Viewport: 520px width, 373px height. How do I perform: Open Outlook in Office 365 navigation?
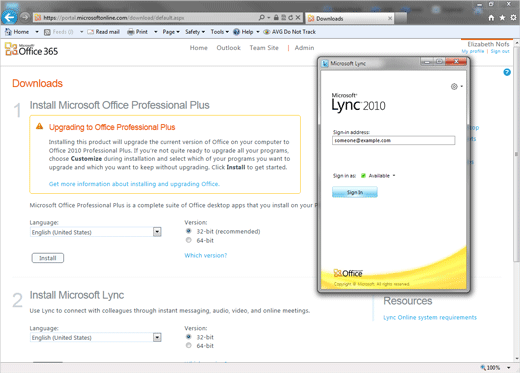click(228, 48)
